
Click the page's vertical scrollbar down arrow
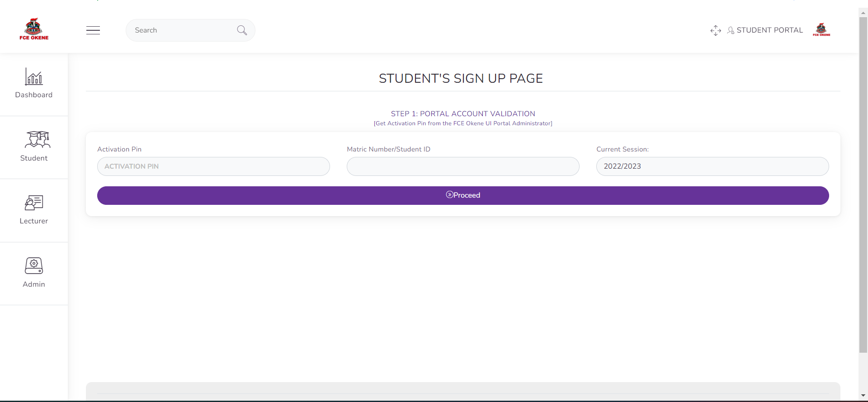tap(863, 396)
